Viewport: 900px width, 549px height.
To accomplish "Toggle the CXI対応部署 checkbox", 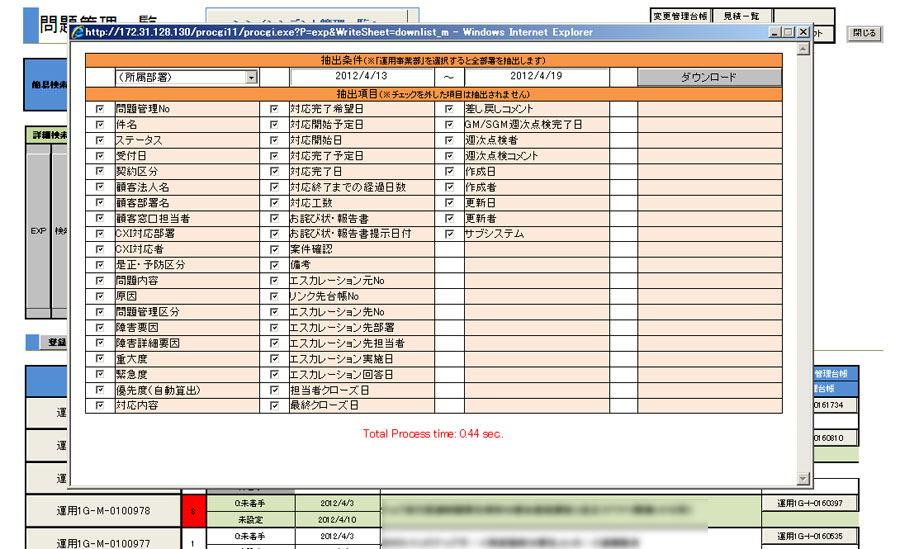I will click(100, 234).
